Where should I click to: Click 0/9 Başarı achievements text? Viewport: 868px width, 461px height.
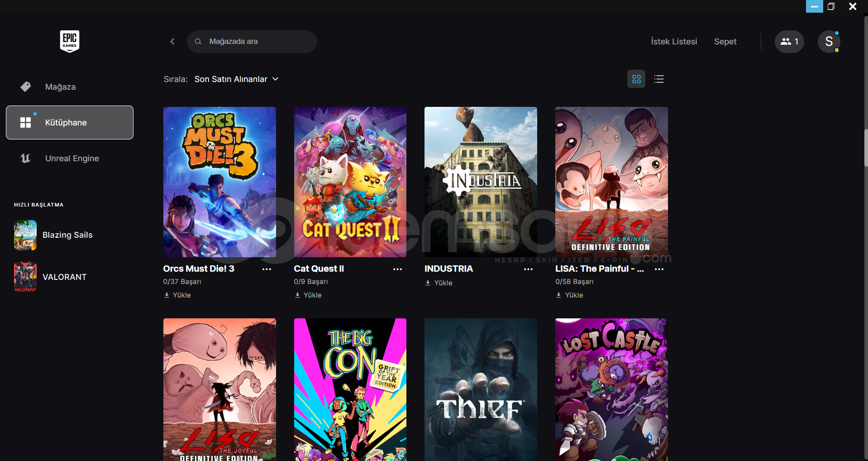pyautogui.click(x=311, y=282)
